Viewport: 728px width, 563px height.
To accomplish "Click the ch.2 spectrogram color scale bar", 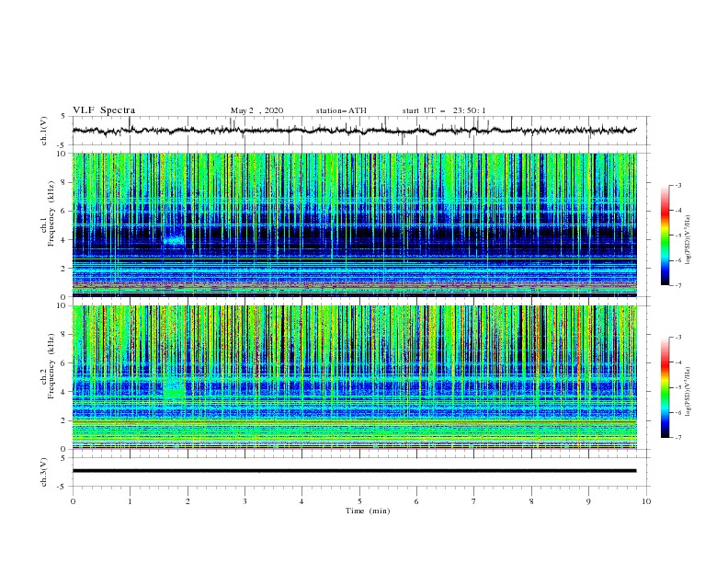I will 665,387.
